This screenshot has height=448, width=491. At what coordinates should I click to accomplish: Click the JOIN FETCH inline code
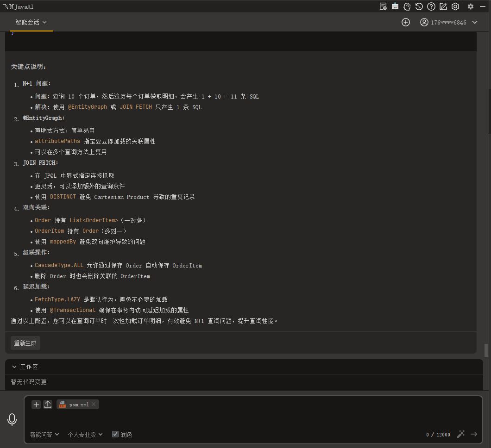click(136, 107)
